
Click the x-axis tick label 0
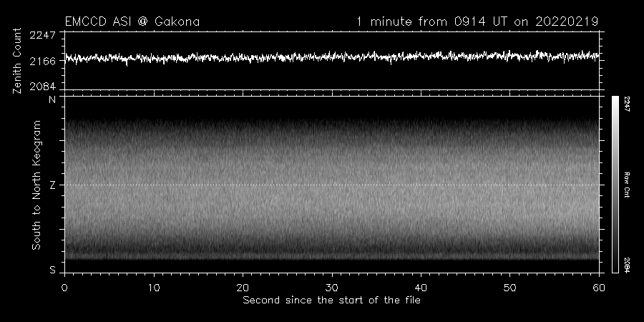[x=64, y=288]
